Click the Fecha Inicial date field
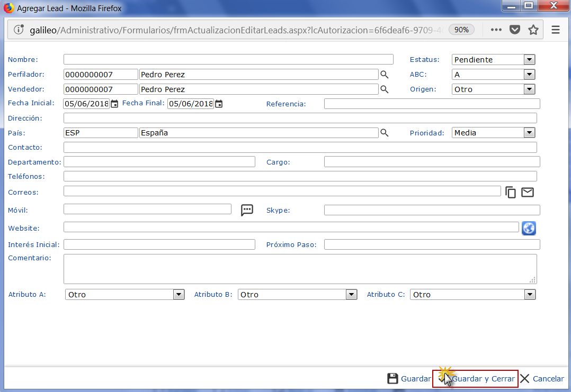Screen dimensions: 571x392 pos(86,104)
